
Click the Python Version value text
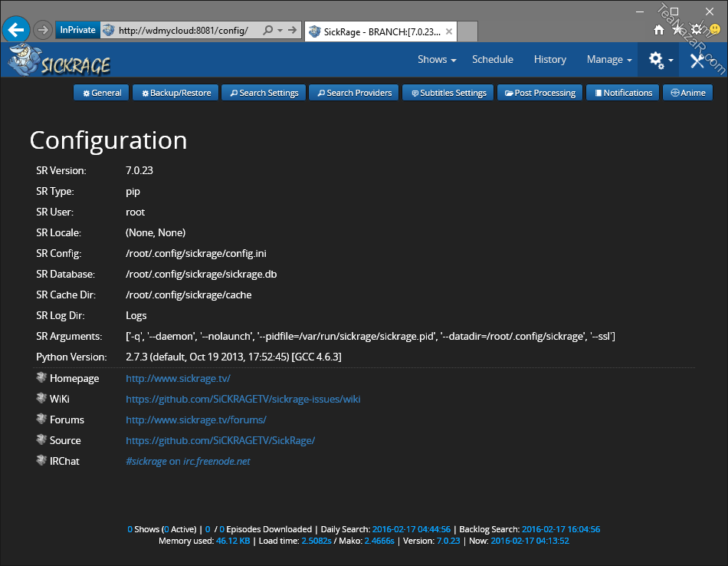(234, 357)
